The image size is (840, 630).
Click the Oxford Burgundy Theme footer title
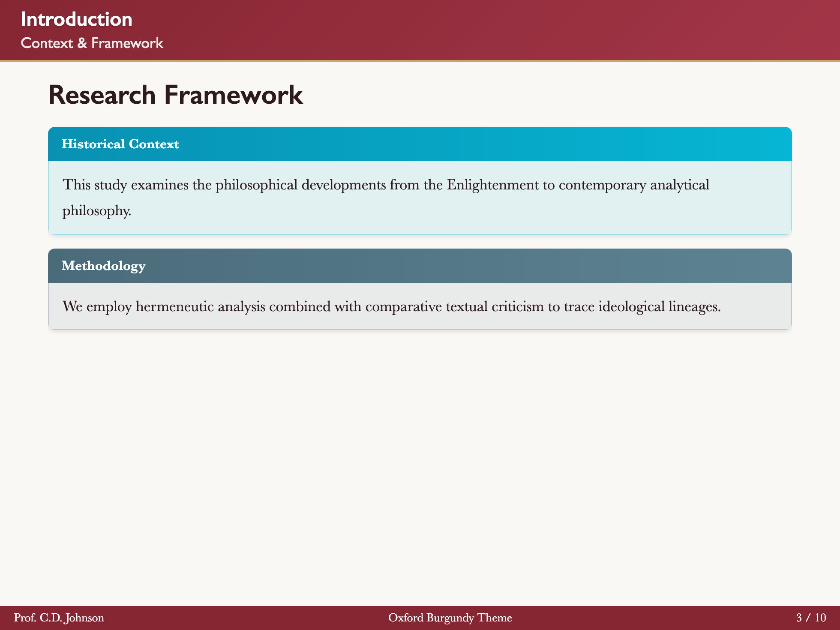point(450,618)
